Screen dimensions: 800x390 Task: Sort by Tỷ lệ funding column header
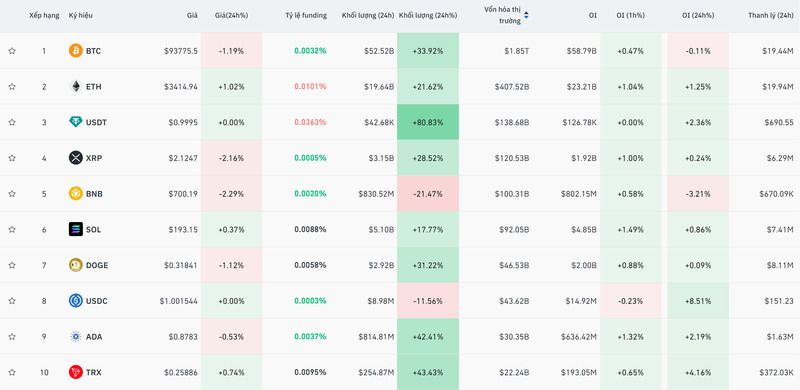[306, 15]
